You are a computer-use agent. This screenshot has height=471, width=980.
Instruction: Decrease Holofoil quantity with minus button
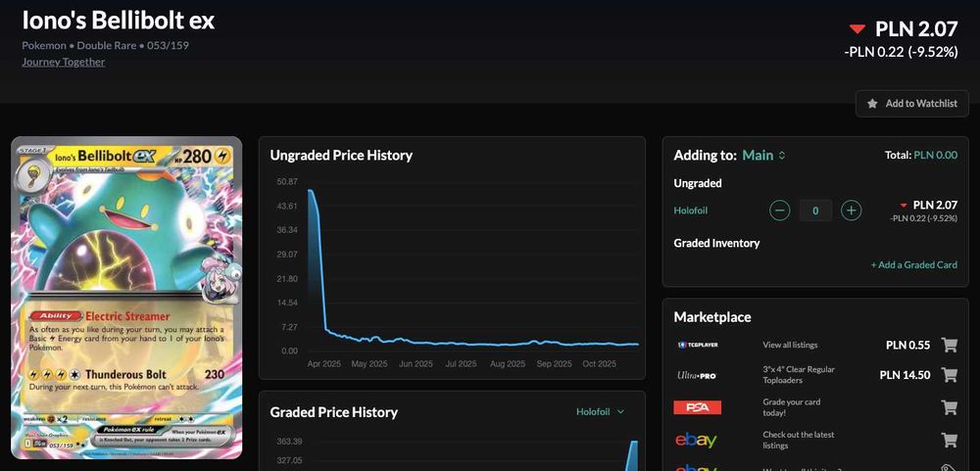point(780,211)
